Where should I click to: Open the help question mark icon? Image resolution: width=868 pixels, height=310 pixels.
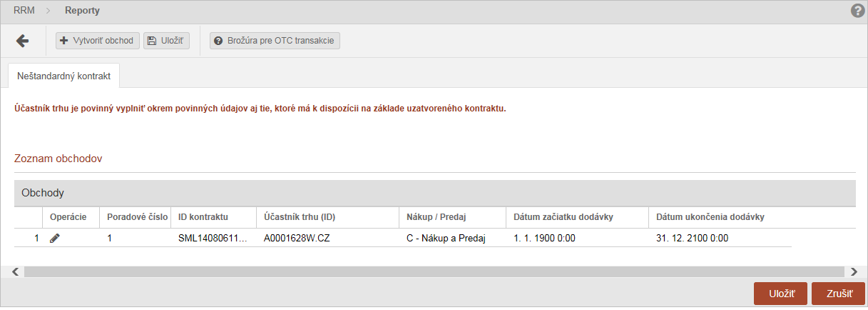[857, 11]
